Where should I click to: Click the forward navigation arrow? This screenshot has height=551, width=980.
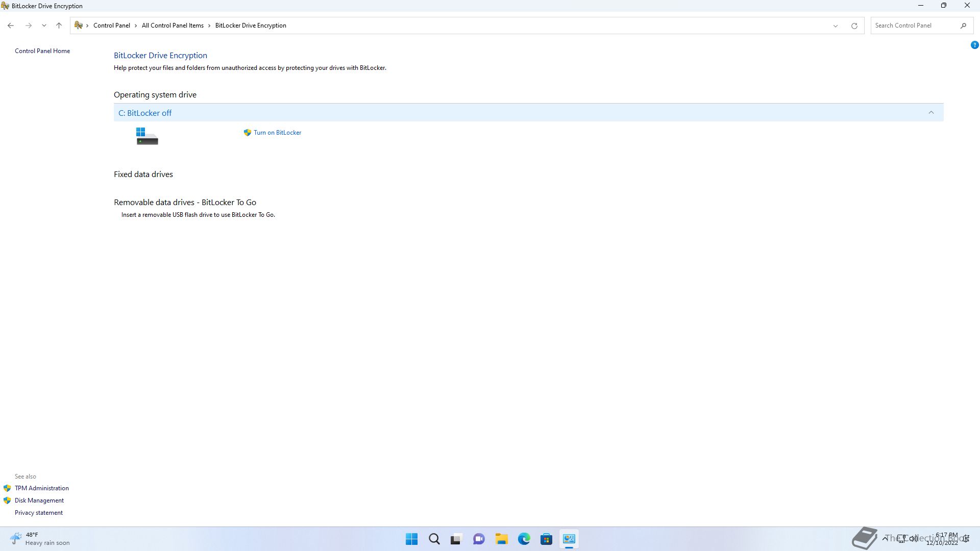29,26
